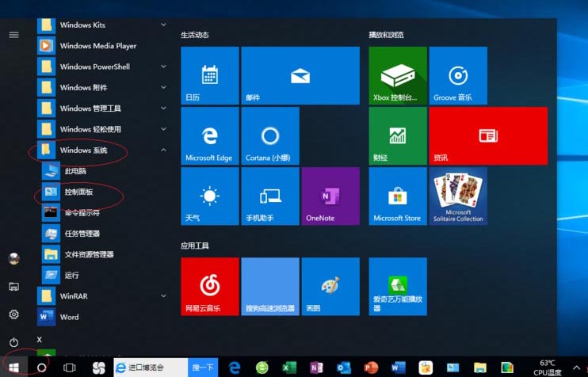
Task: Open the Sogou browser (搜狗高速浏览器) tile
Action: pyautogui.click(x=270, y=286)
